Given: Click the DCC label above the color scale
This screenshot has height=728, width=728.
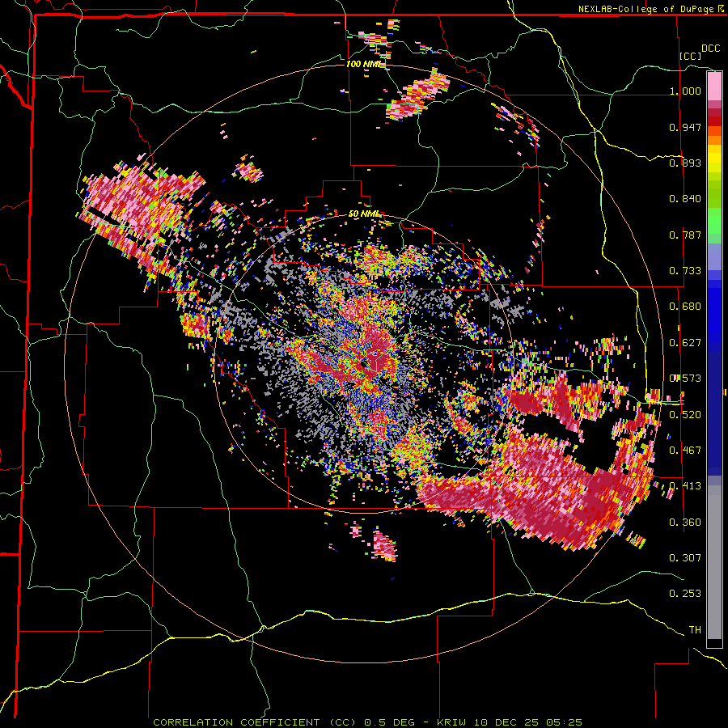Looking at the screenshot, I should pyautogui.click(x=710, y=48).
